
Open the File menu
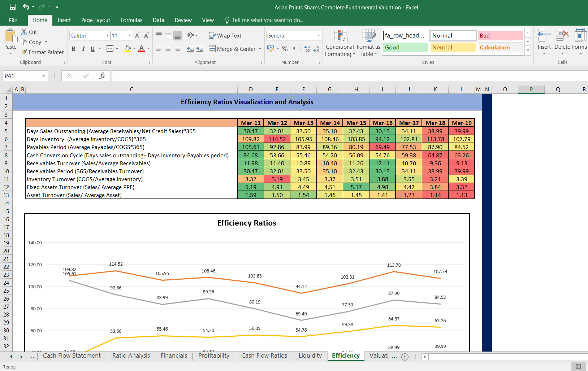click(x=13, y=20)
